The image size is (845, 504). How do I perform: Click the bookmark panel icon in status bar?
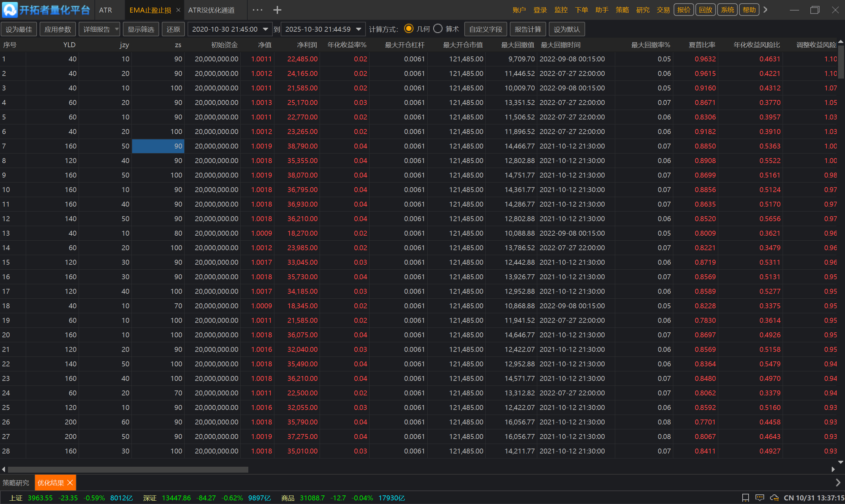coord(746,498)
